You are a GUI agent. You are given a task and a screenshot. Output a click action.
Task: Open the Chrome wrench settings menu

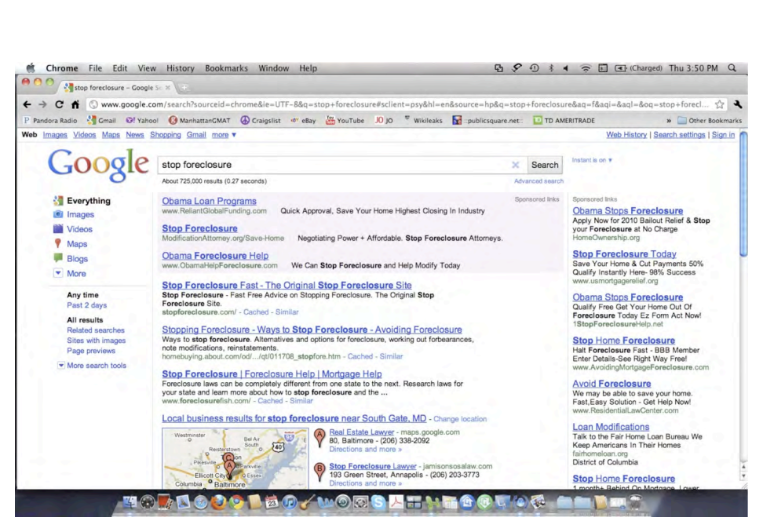pyautogui.click(x=738, y=104)
